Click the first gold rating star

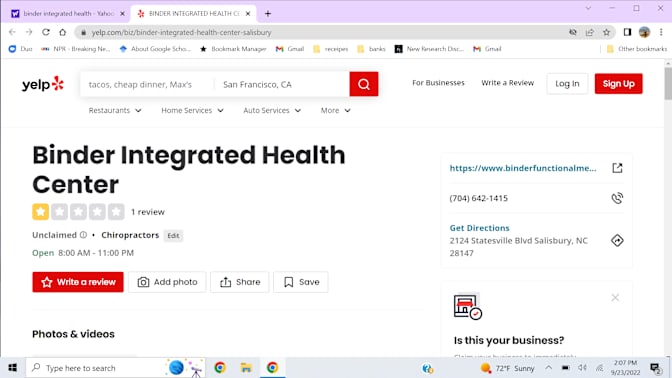(40, 212)
